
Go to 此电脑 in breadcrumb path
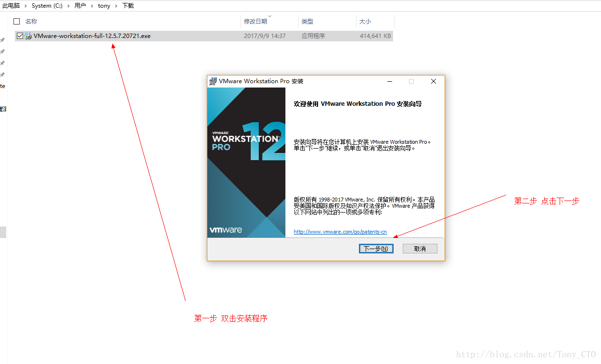(11, 6)
